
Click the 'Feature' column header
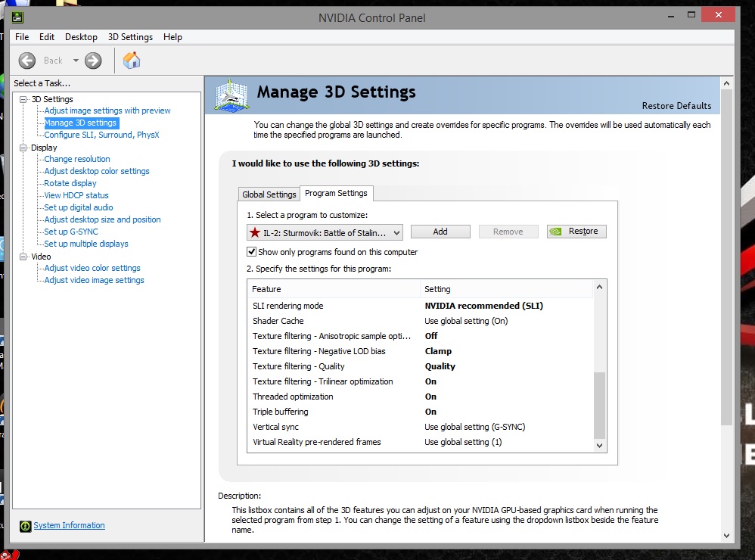click(334, 289)
